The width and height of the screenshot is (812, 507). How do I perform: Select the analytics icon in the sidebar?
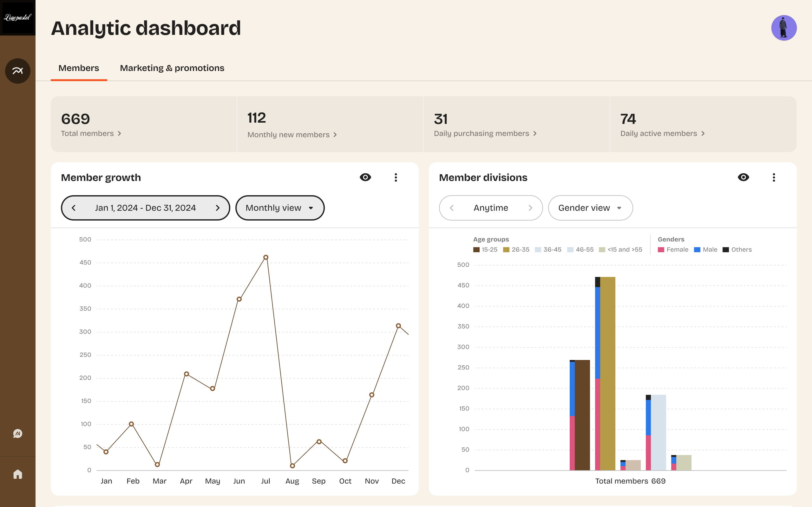pos(17,71)
